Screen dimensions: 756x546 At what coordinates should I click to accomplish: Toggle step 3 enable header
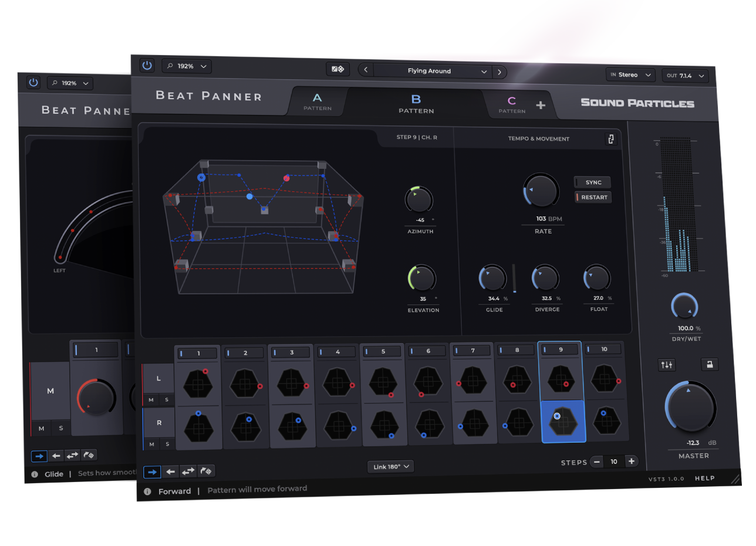click(292, 352)
